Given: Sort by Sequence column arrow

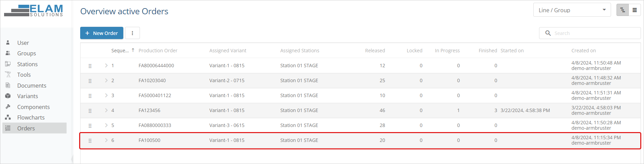Looking at the screenshot, I should coord(133,50).
